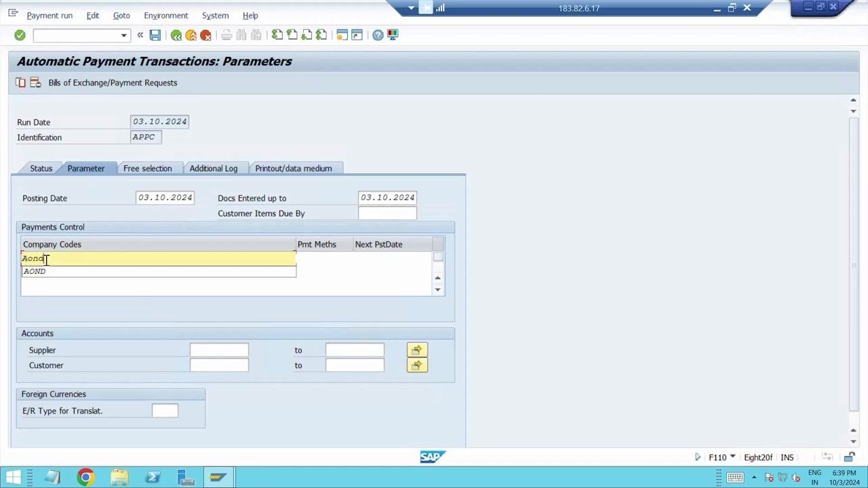The width and height of the screenshot is (868, 488).
Task: Click the Posting Date input field
Action: pyautogui.click(x=165, y=198)
